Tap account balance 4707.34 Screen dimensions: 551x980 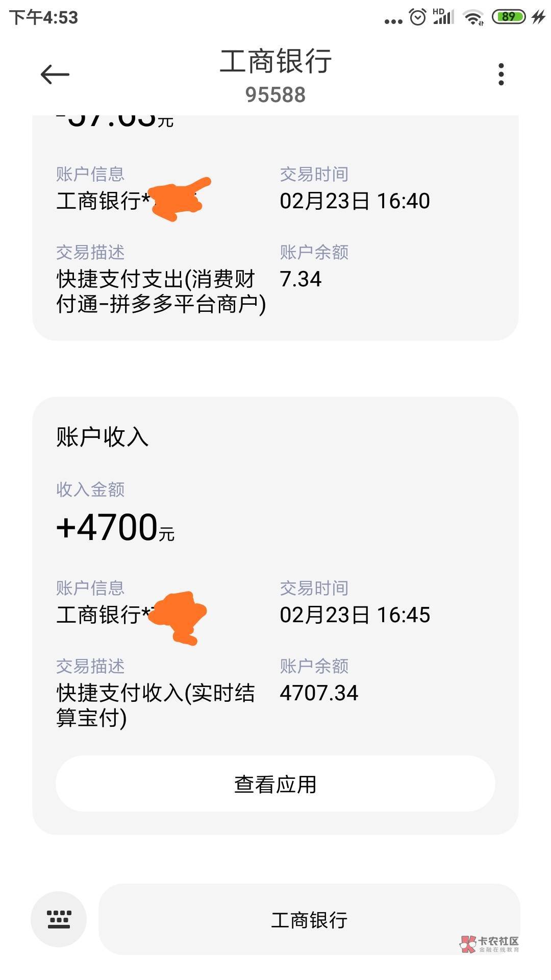319,693
